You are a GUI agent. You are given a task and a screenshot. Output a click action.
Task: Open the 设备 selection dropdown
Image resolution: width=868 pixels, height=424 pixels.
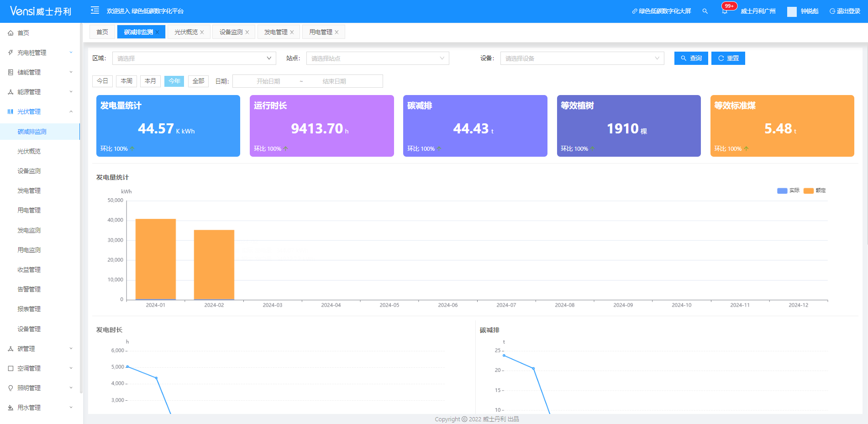coord(582,58)
